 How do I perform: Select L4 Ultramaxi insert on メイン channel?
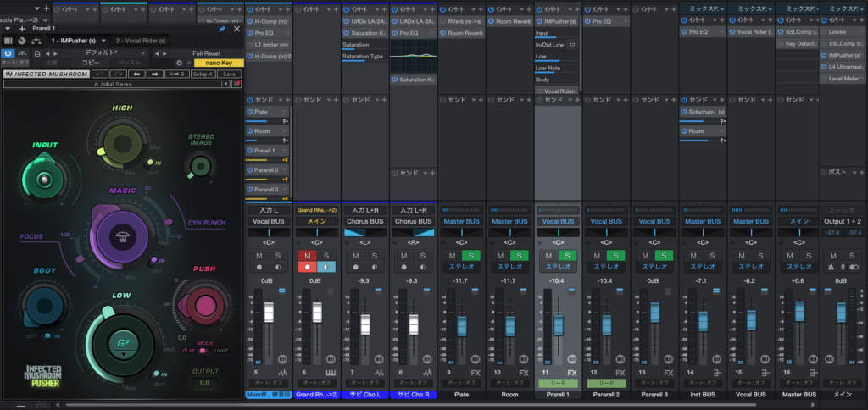[842, 67]
